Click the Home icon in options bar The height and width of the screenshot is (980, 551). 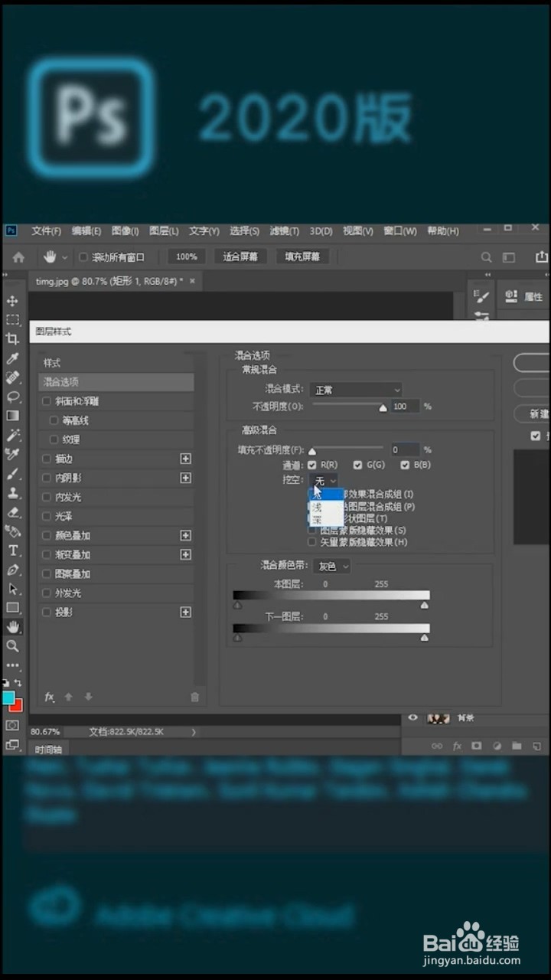[x=18, y=257]
